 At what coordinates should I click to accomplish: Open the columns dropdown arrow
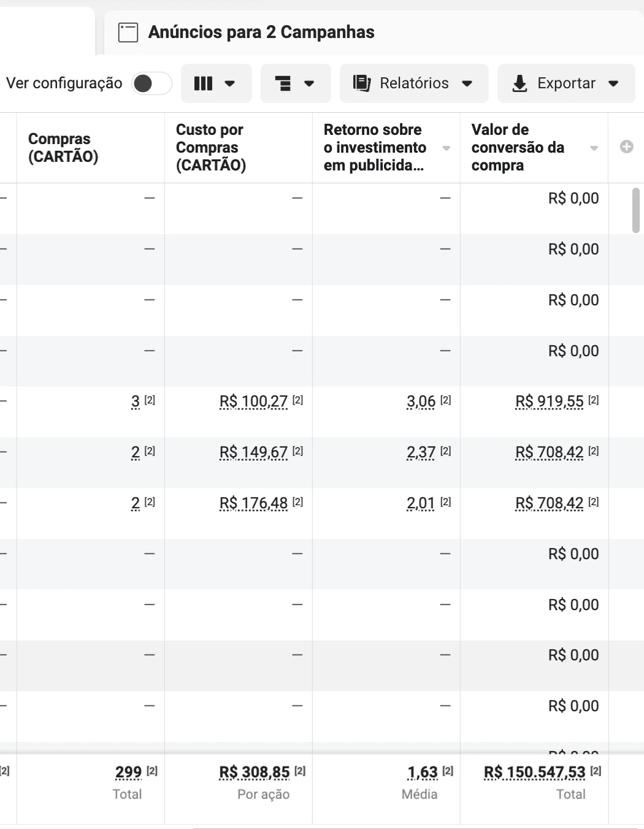click(x=230, y=83)
